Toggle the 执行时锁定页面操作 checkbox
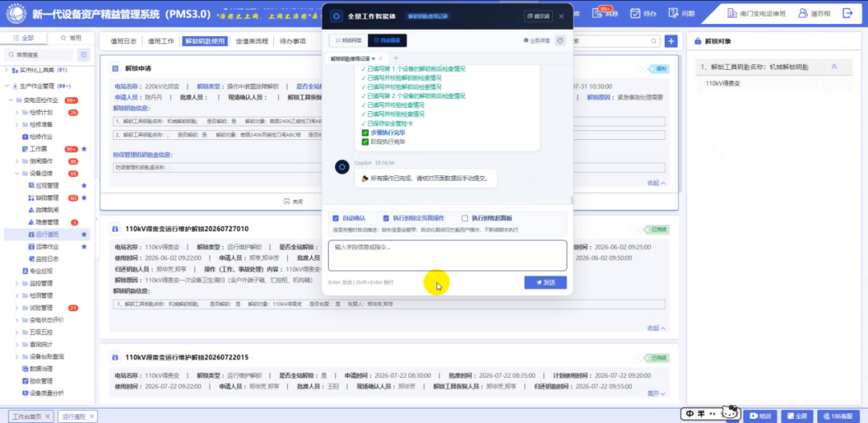 click(385, 218)
